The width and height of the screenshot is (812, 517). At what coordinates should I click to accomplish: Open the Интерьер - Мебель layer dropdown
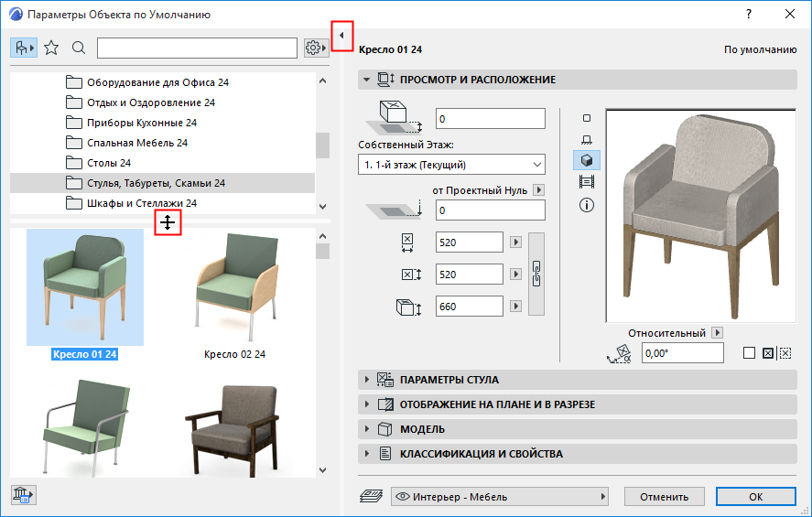499,496
